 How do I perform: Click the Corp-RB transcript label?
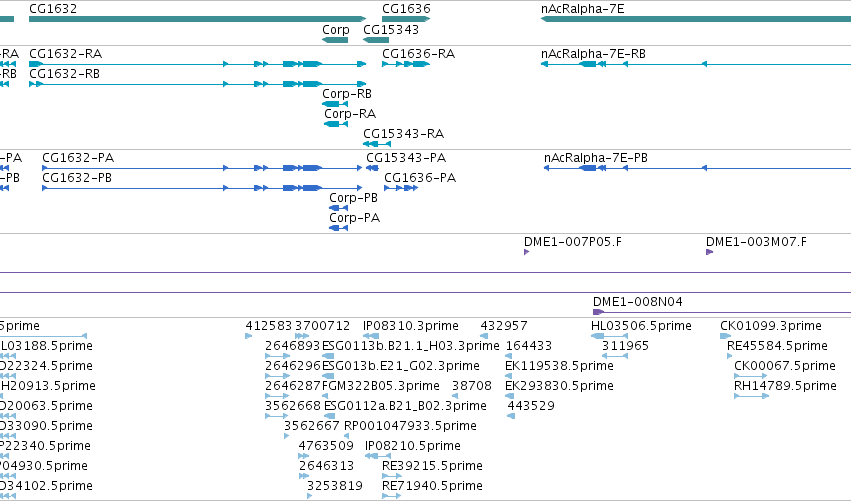point(347,94)
